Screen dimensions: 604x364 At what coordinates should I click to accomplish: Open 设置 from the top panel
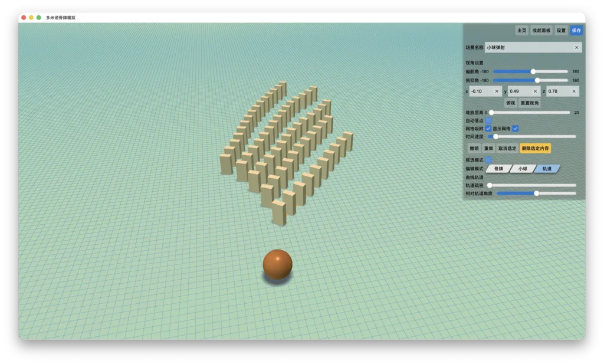tap(561, 31)
